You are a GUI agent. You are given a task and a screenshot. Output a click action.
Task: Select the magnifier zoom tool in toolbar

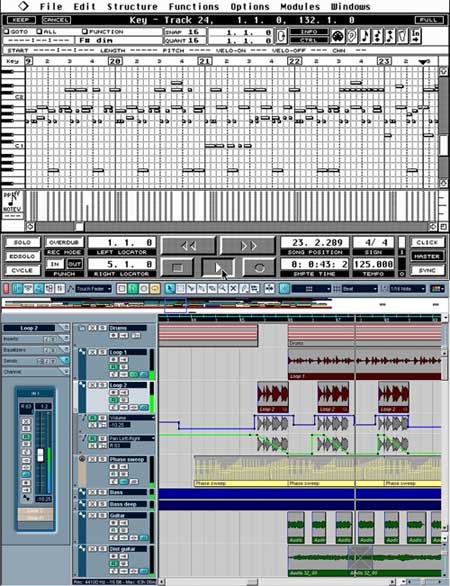(223, 289)
